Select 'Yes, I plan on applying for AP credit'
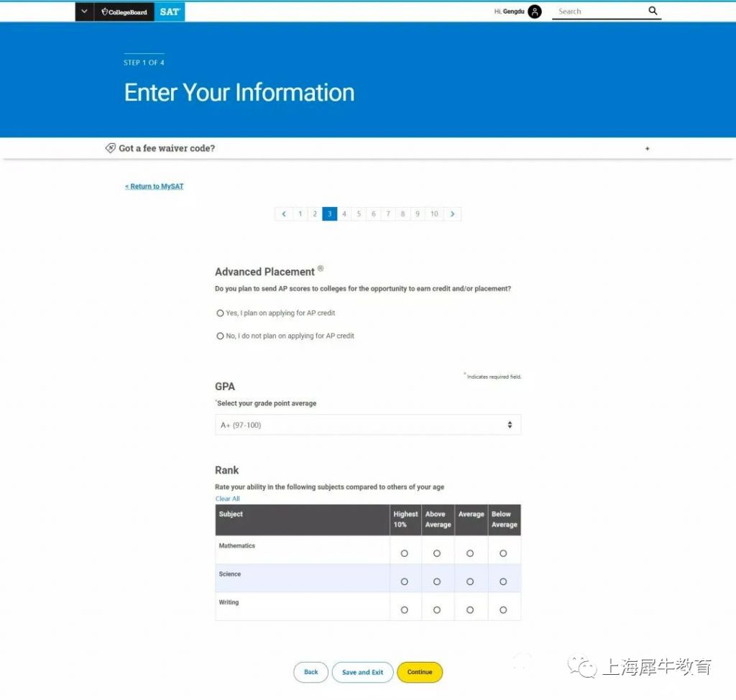Image resolution: width=736 pixels, height=700 pixels. [220, 313]
